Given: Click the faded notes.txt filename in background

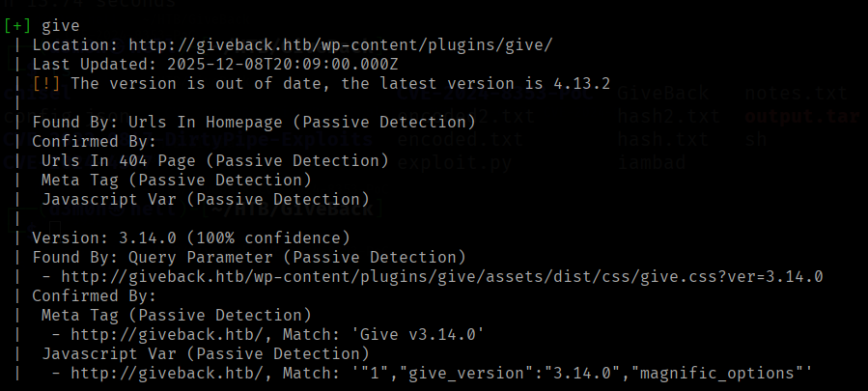Looking at the screenshot, I should [x=797, y=94].
